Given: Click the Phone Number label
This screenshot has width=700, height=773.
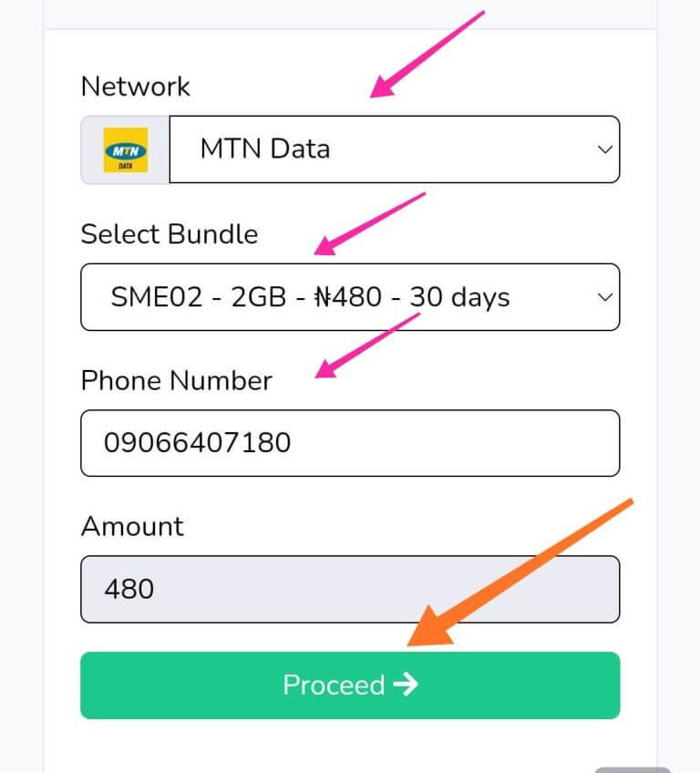Looking at the screenshot, I should pyautogui.click(x=176, y=380).
